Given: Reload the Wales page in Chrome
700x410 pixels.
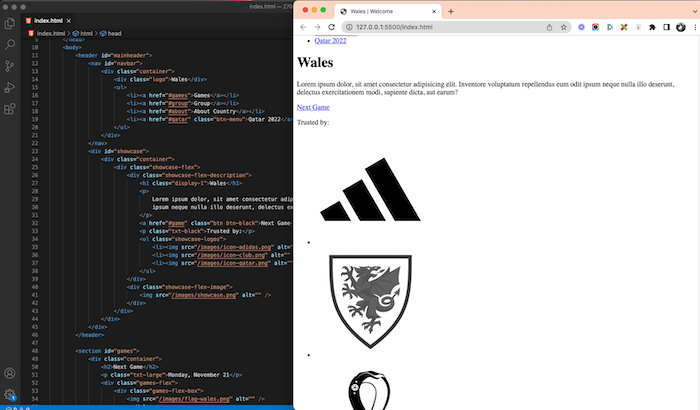Looking at the screenshot, I should [332, 27].
